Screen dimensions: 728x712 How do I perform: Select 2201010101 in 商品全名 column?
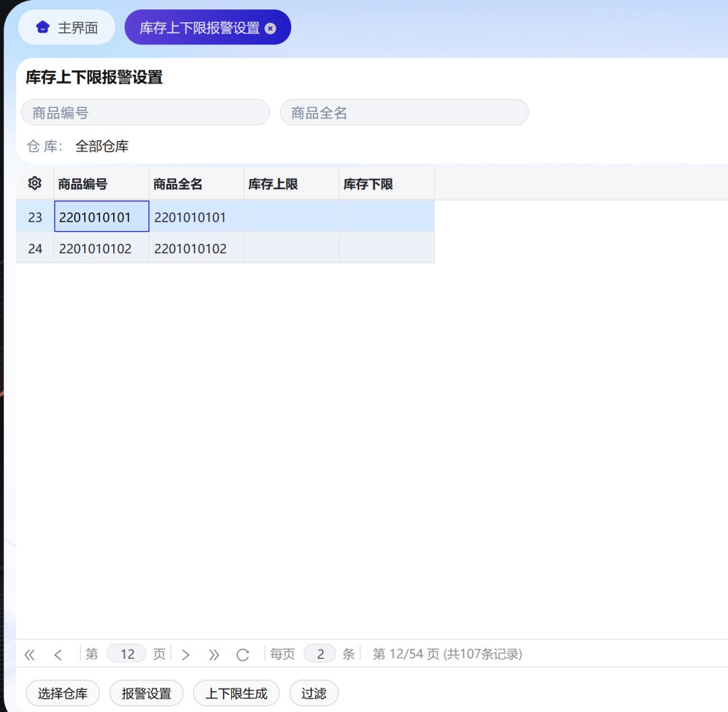(x=196, y=216)
